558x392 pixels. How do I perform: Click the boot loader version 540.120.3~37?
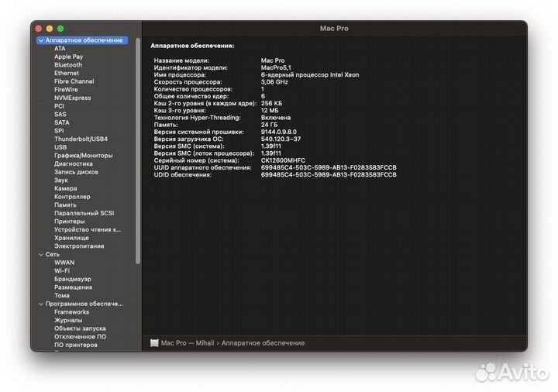[x=281, y=139]
